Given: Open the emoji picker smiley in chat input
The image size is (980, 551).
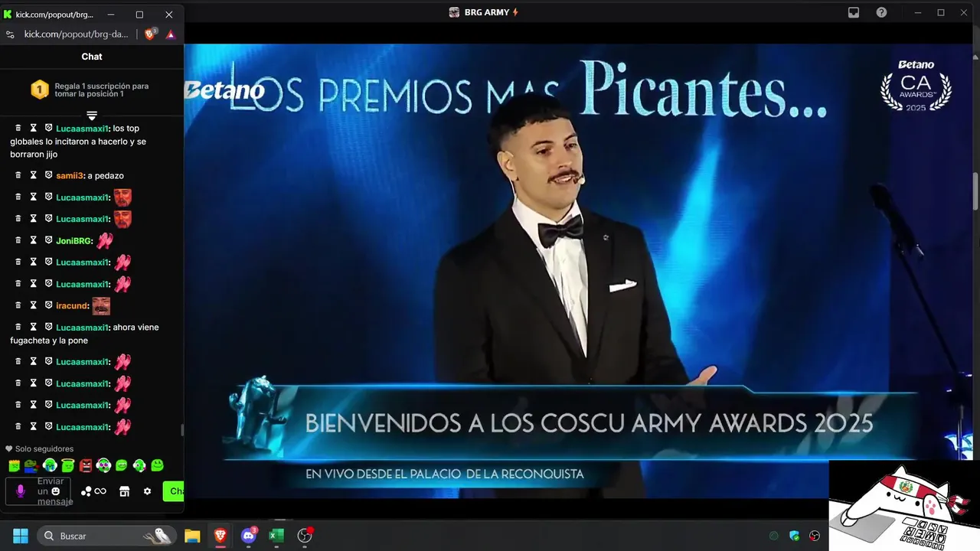Looking at the screenshot, I should pyautogui.click(x=55, y=491).
